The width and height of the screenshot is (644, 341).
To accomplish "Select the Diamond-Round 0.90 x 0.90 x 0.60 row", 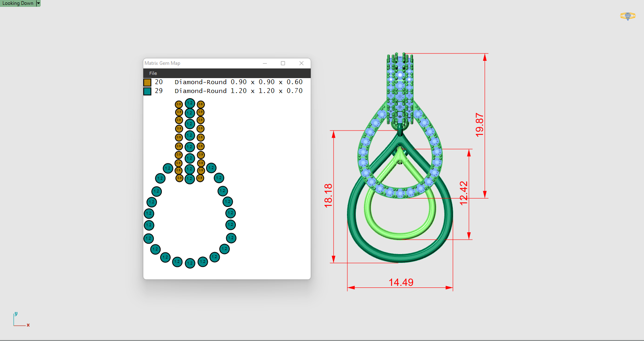I will click(x=238, y=82).
